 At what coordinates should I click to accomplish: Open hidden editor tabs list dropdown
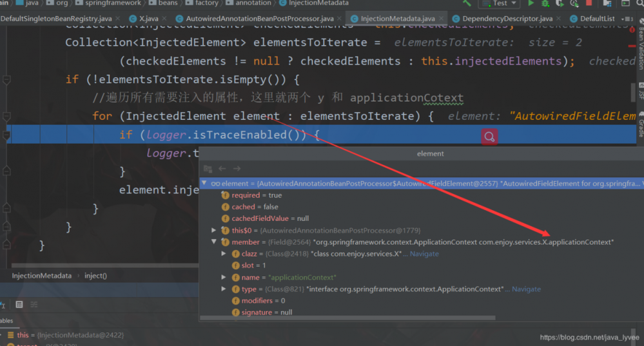627,19
